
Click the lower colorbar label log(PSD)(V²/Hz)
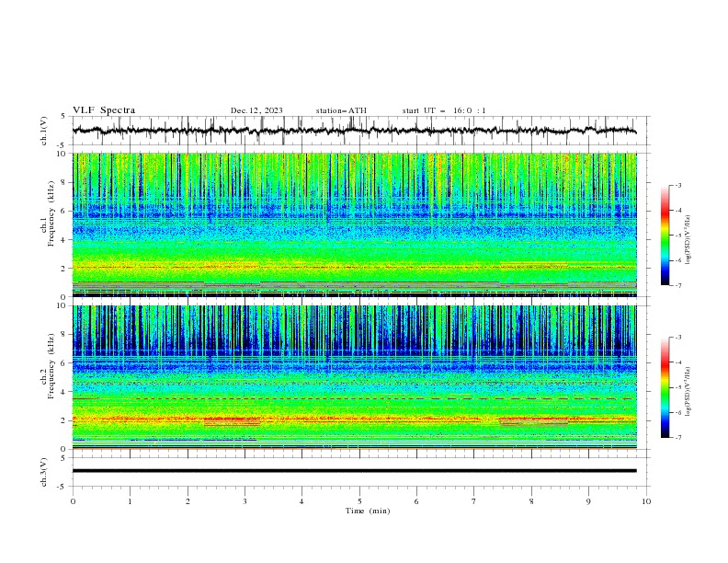click(688, 391)
